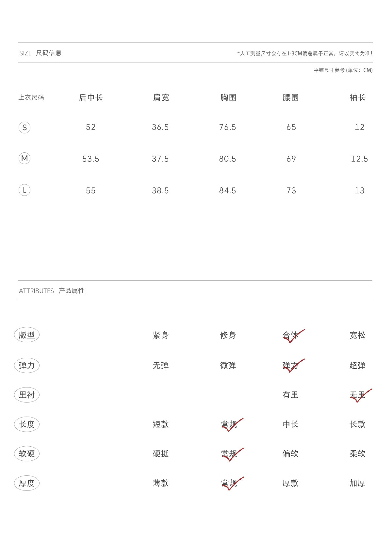Click the 后中长 column header

coord(91,97)
